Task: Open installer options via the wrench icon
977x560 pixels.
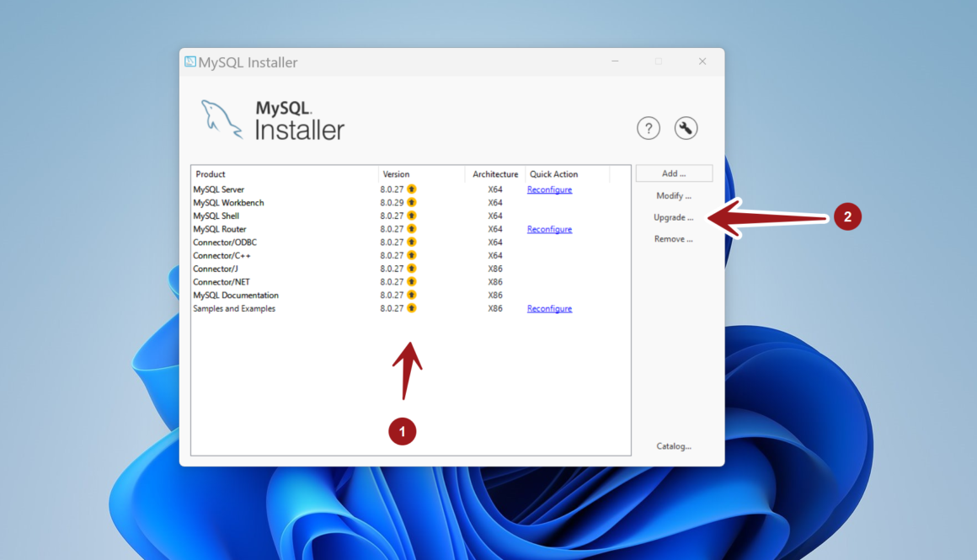Action: (686, 127)
